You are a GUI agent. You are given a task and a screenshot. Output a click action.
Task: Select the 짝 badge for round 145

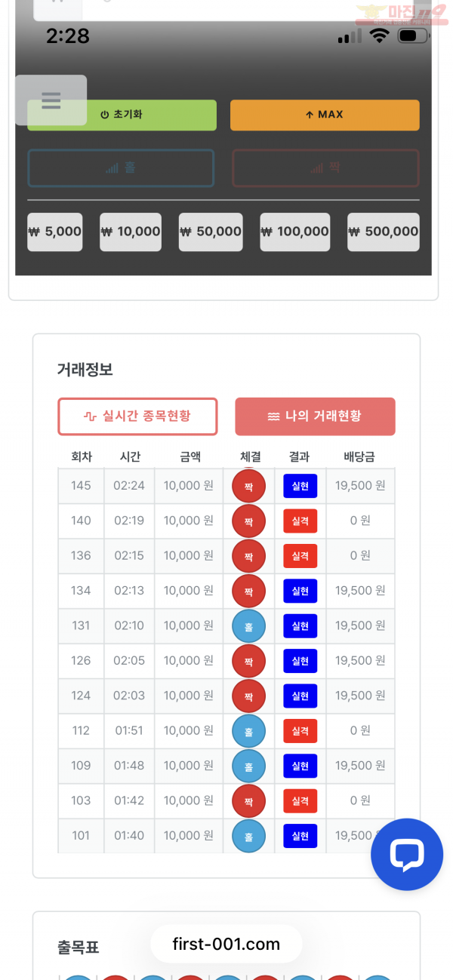(x=248, y=486)
